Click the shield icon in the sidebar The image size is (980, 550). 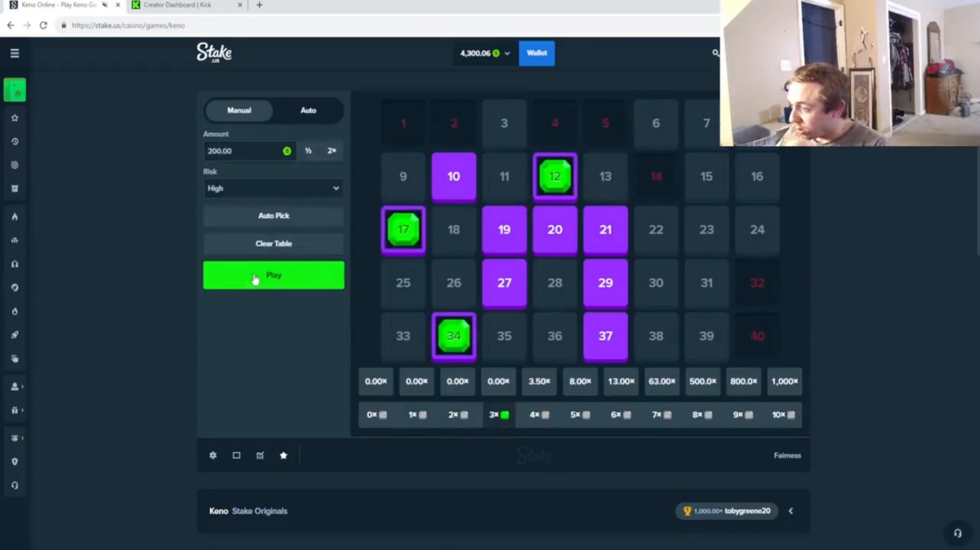(x=15, y=462)
